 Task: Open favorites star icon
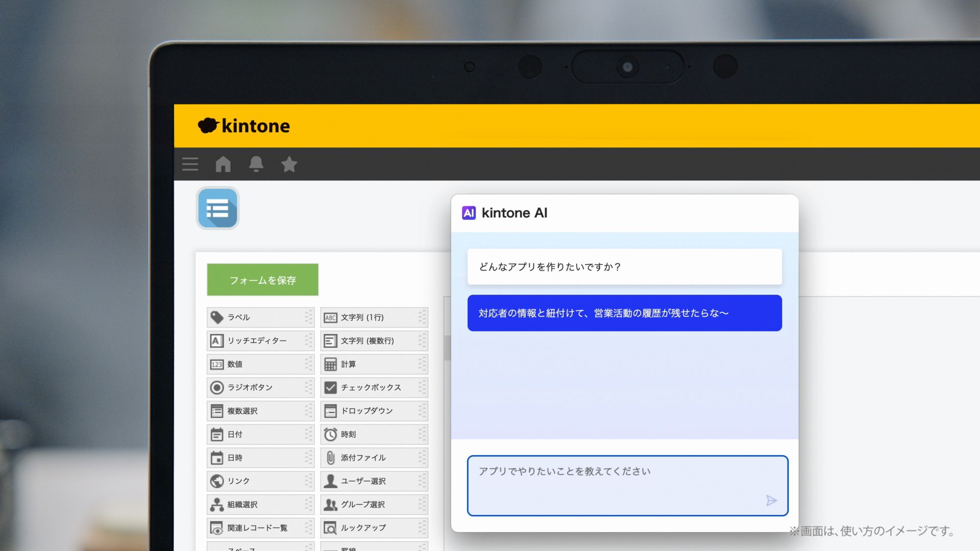(x=289, y=164)
